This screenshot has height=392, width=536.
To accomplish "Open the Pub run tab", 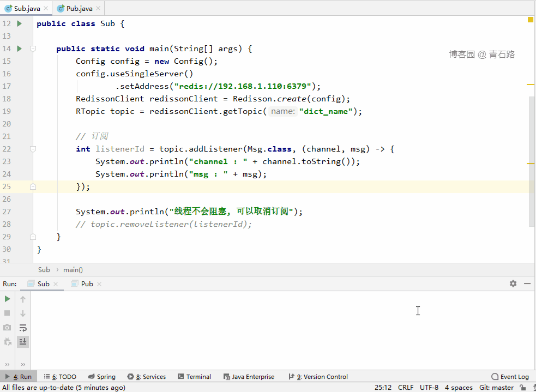I will [87, 284].
